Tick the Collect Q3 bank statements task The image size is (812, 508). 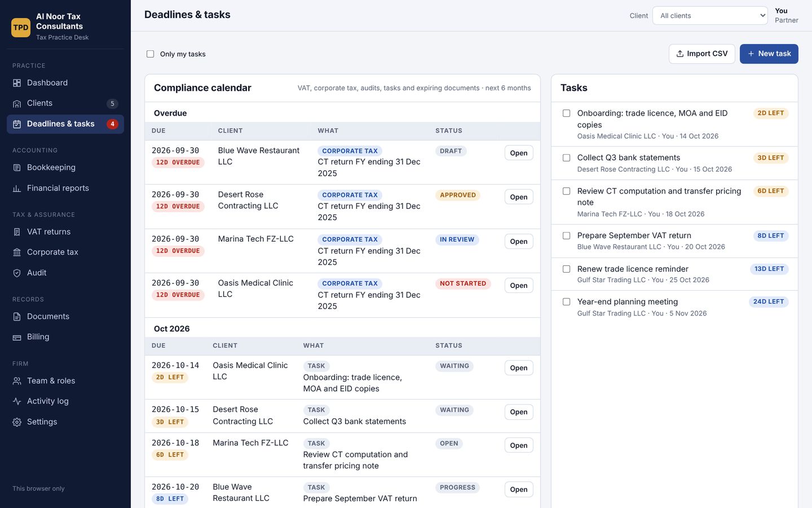pyautogui.click(x=566, y=158)
